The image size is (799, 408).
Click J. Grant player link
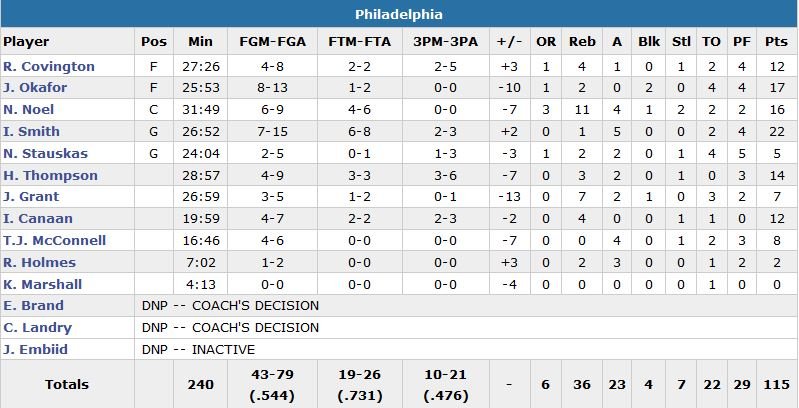(31, 197)
